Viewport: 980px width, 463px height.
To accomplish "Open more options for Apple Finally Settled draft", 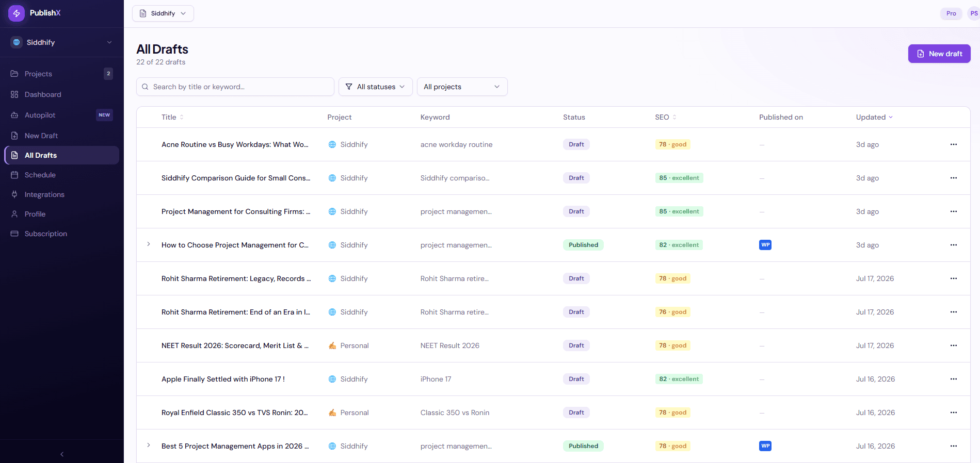I will click(954, 379).
